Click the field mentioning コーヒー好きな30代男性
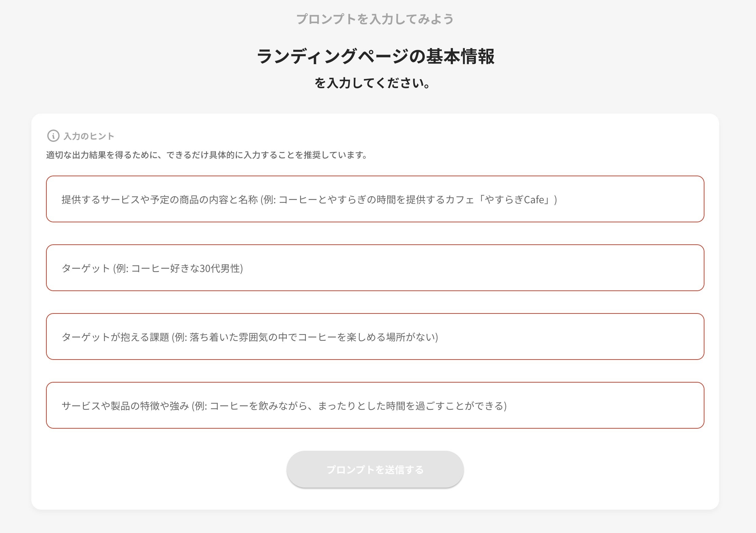 (x=375, y=268)
